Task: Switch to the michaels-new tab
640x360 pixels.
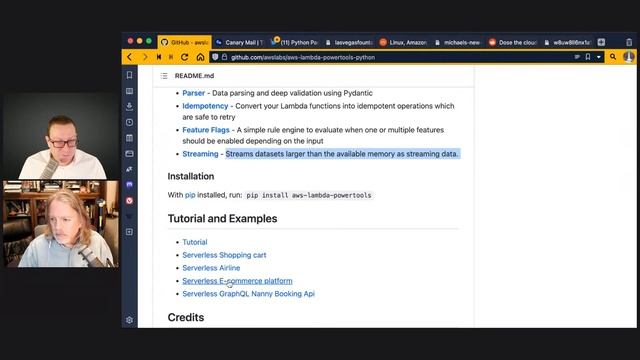Action: (x=458, y=42)
